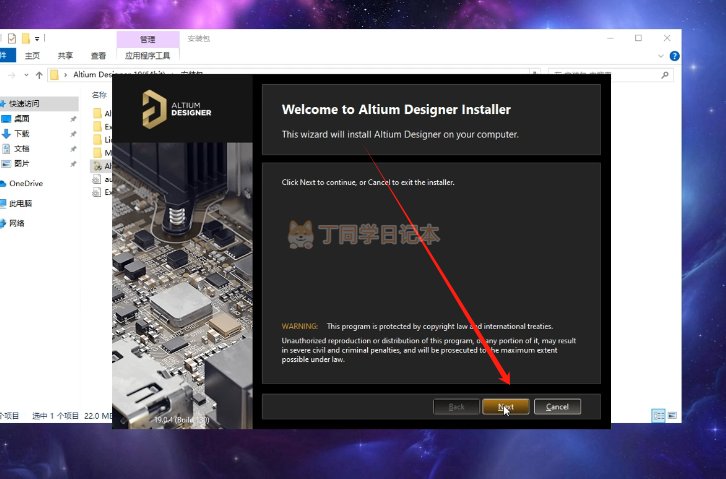The image size is (726, 479).
Task: Click the Explorer forward navigation arrow
Action: (x=12, y=75)
